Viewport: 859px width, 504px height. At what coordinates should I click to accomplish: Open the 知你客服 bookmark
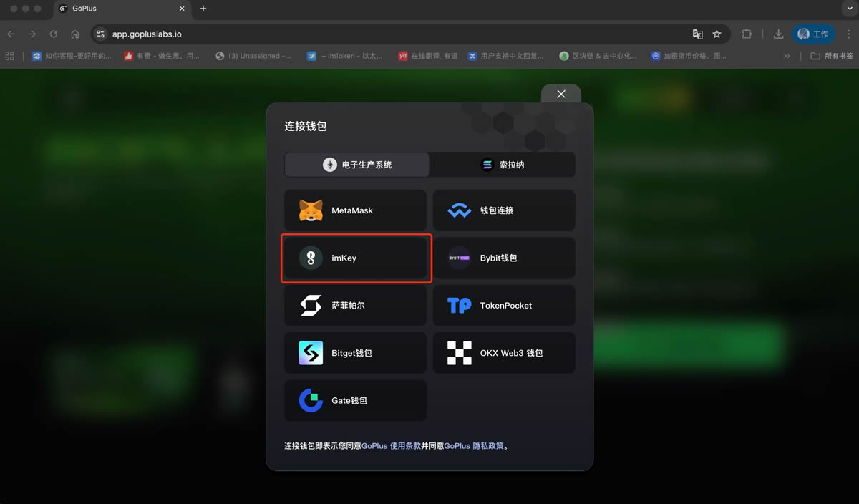click(72, 56)
